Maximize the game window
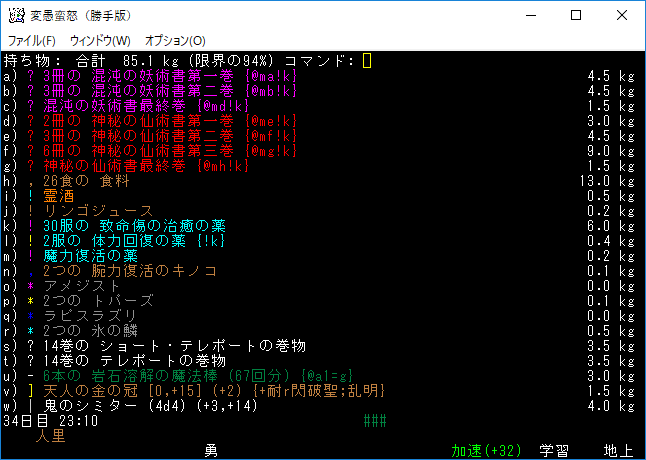This screenshot has height=460, width=646. (576, 15)
